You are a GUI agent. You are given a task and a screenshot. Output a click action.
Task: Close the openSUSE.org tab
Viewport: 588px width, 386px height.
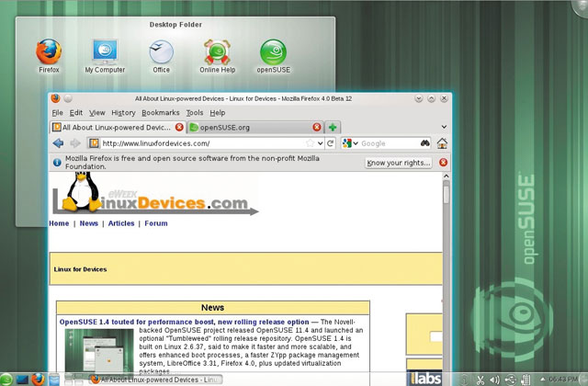click(317, 127)
